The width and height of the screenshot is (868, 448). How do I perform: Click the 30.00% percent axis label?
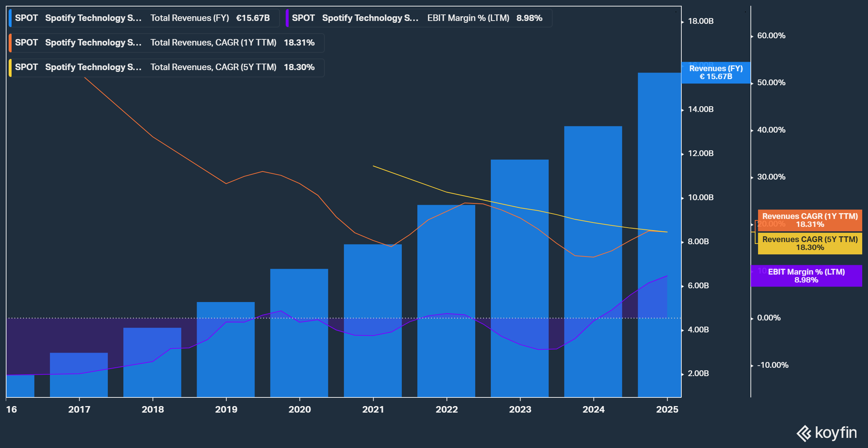[x=771, y=177]
